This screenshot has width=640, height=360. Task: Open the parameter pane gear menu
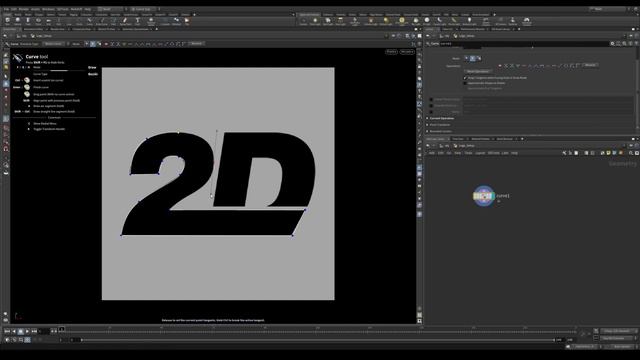tap(613, 43)
